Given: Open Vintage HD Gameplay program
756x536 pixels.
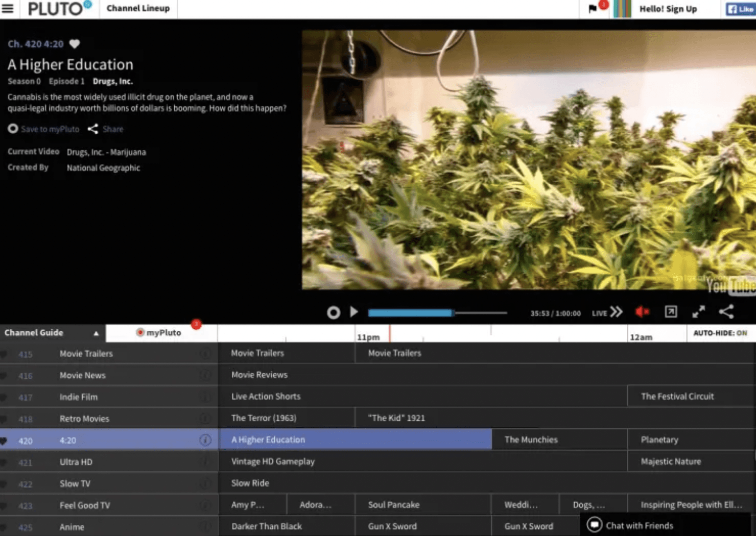Looking at the screenshot, I should pyautogui.click(x=422, y=461).
